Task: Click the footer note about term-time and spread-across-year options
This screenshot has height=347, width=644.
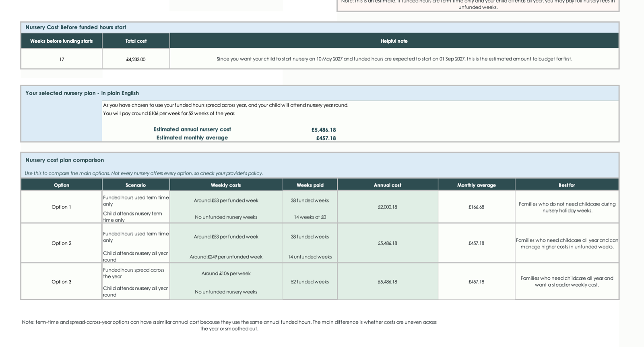Action: [x=229, y=325]
